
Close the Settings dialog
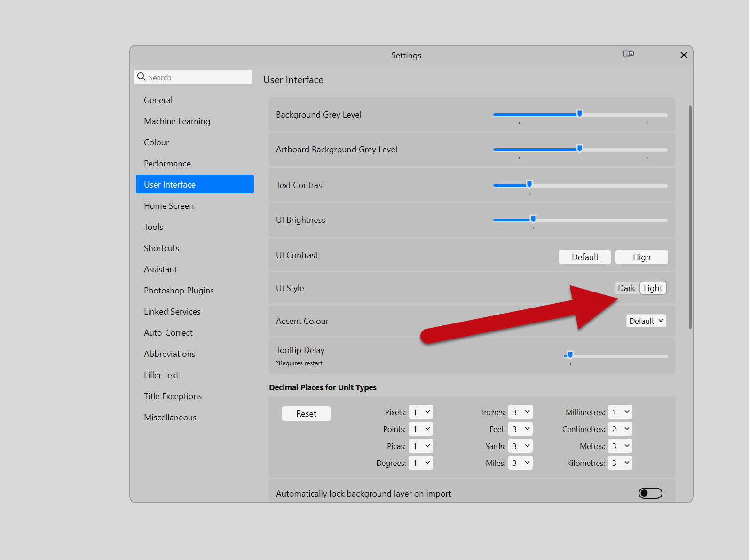[684, 55]
